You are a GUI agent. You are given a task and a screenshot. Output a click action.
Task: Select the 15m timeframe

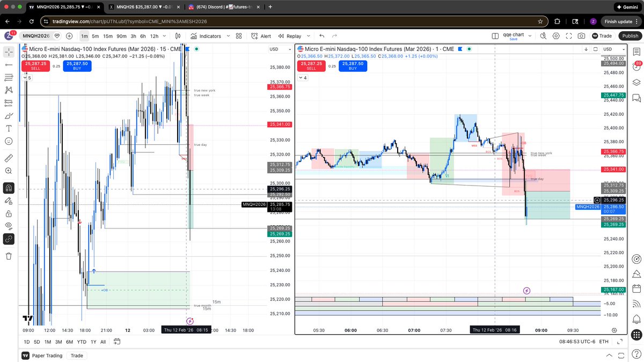pos(107,36)
